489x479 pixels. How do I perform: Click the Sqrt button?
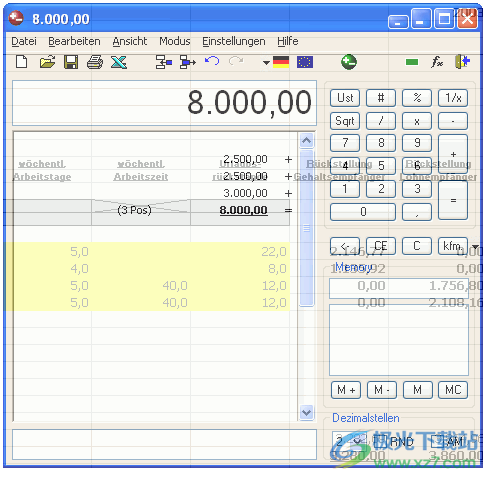pyautogui.click(x=345, y=121)
